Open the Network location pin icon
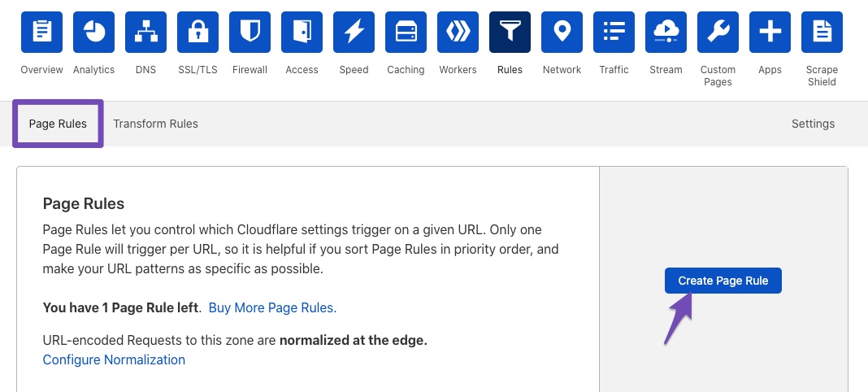Viewport: 868px width, 392px height. click(x=562, y=32)
